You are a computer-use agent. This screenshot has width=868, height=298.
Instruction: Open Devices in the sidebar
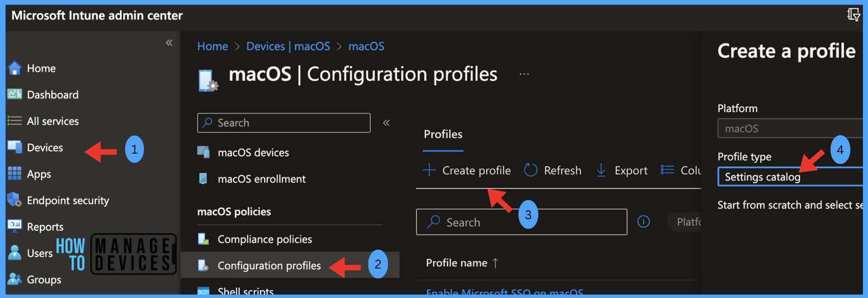[x=45, y=148]
